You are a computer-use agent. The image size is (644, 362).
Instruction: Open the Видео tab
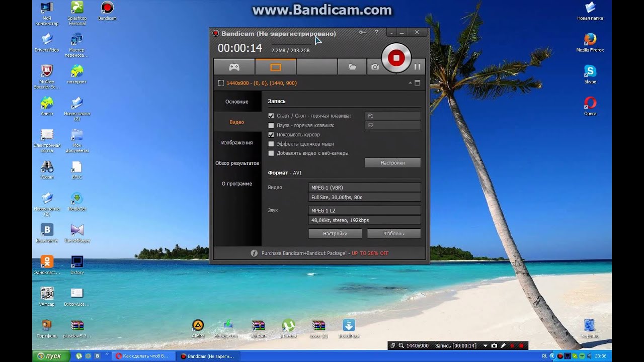(236, 122)
